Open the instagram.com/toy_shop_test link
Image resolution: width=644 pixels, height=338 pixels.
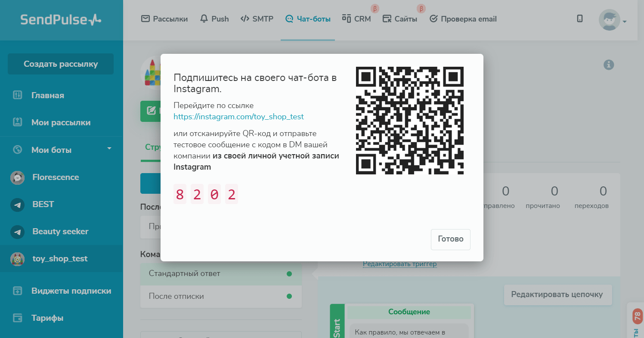[x=239, y=117]
